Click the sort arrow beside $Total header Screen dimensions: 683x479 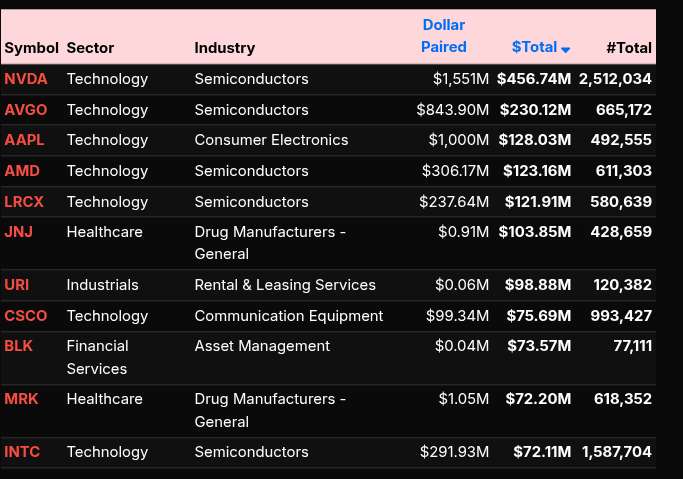(566, 49)
